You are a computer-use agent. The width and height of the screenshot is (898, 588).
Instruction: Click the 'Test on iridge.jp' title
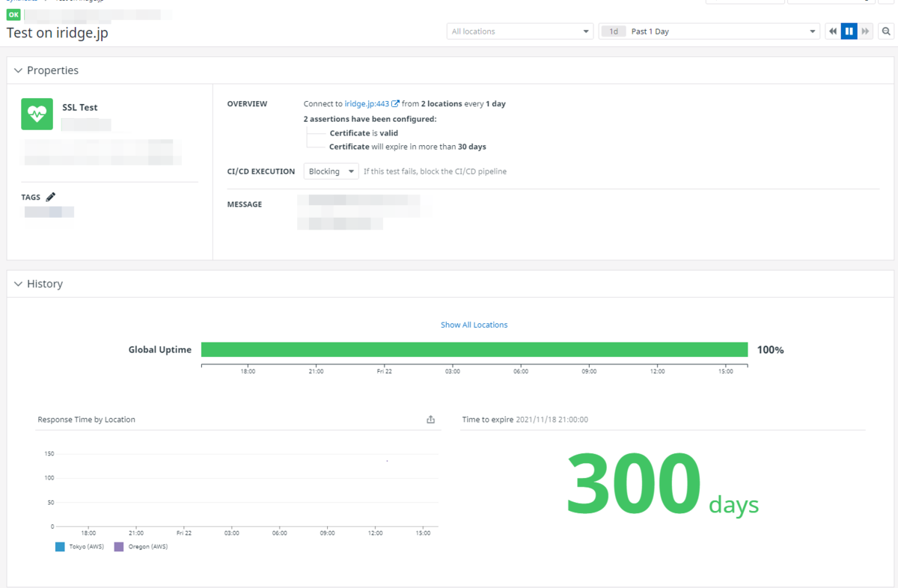[x=58, y=33]
